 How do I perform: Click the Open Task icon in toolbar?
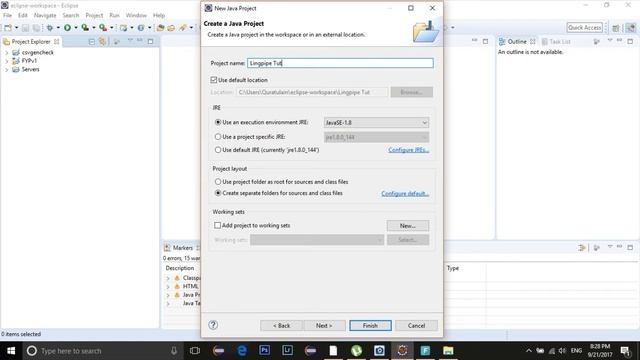[171, 28]
